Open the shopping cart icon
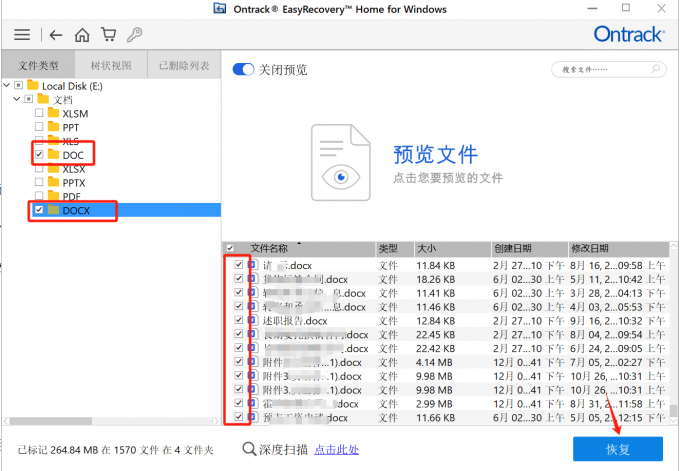The height and width of the screenshot is (471, 680). point(108,34)
